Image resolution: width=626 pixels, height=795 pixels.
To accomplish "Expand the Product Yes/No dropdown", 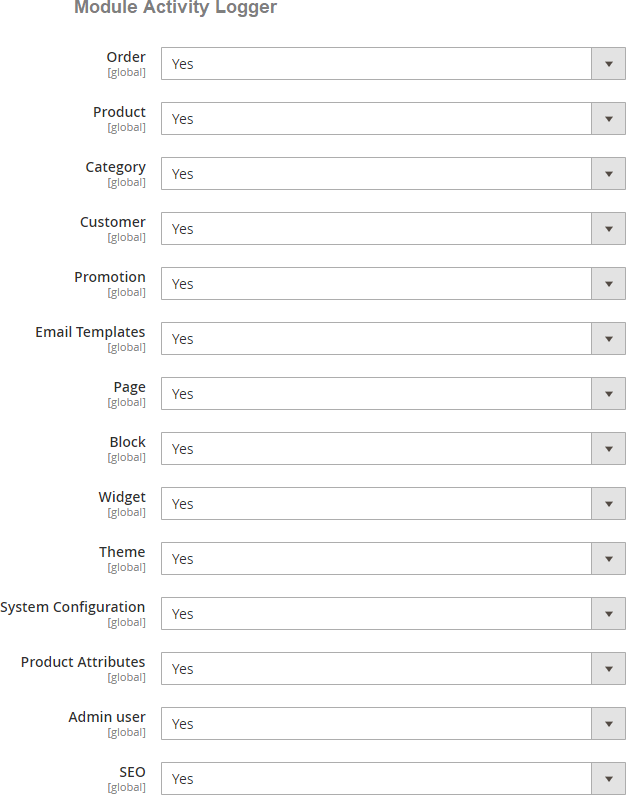I will [392, 119].
